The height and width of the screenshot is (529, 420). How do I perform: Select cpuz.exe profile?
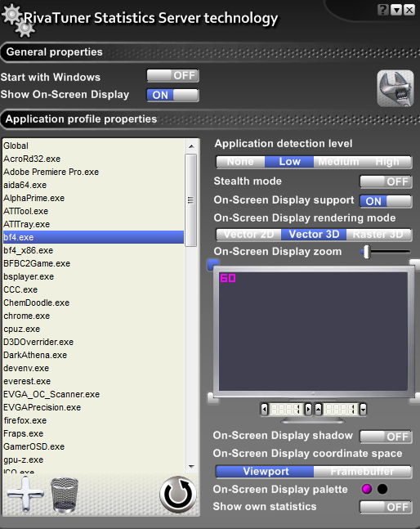(93, 330)
